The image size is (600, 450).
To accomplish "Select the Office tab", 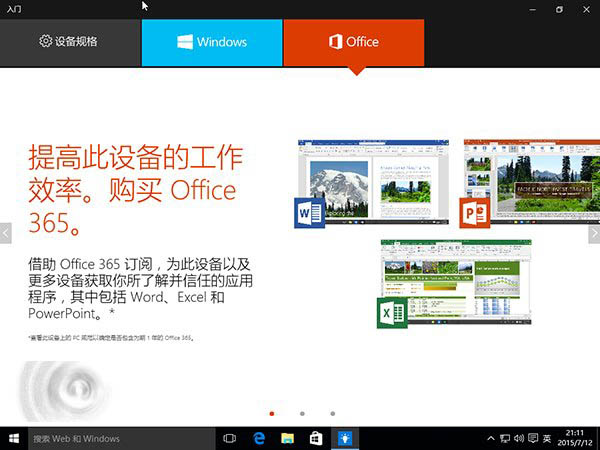I will click(354, 43).
